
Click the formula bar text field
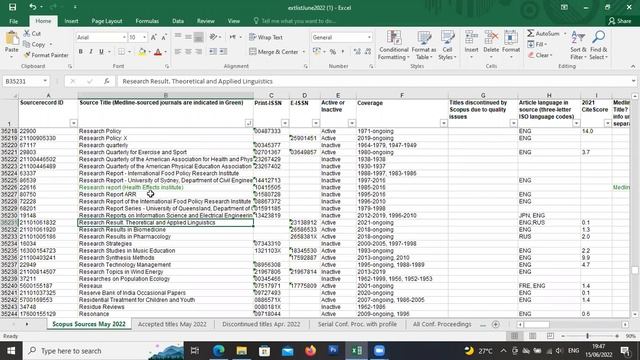375,81
